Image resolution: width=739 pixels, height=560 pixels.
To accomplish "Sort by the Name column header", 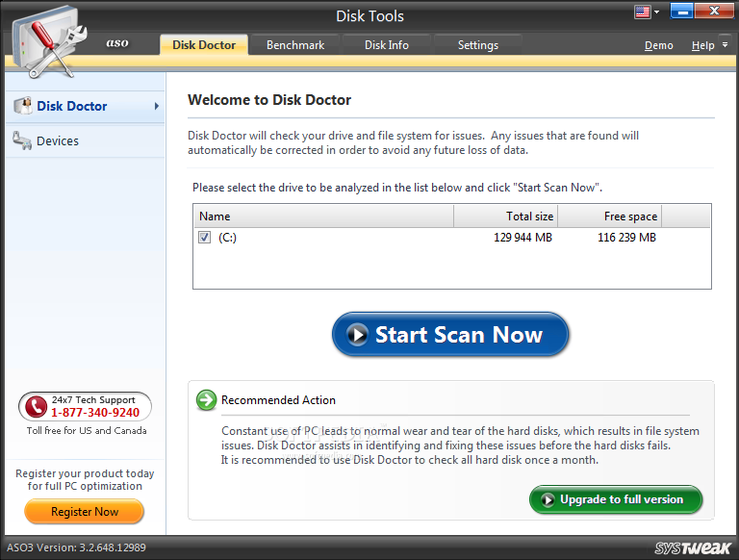I will point(323,216).
